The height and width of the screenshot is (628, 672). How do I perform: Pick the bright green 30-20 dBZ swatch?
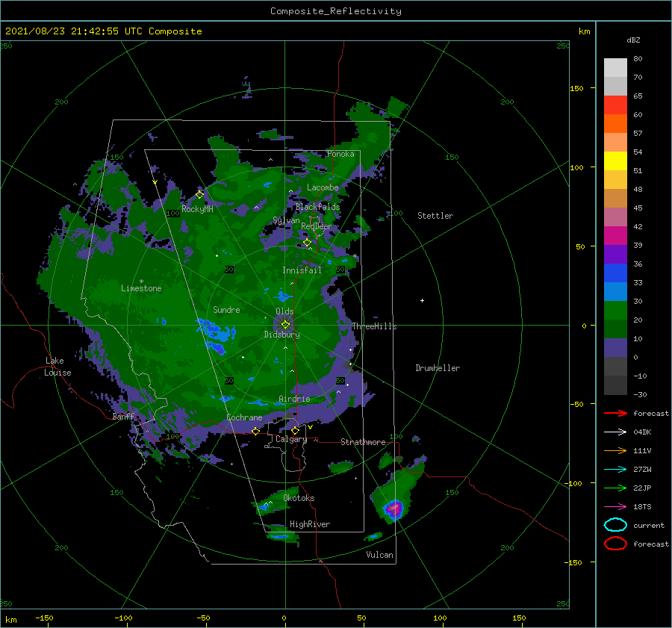(615, 311)
